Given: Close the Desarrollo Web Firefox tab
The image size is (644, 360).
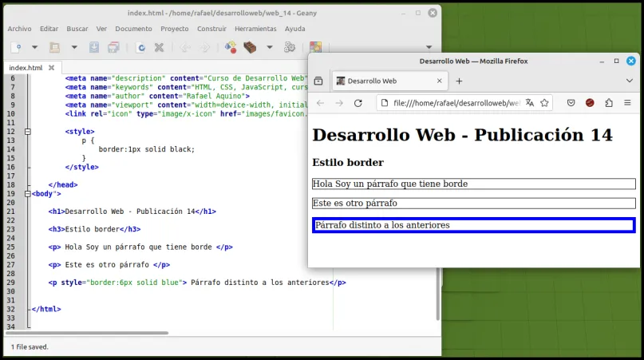Looking at the screenshot, I should point(440,81).
